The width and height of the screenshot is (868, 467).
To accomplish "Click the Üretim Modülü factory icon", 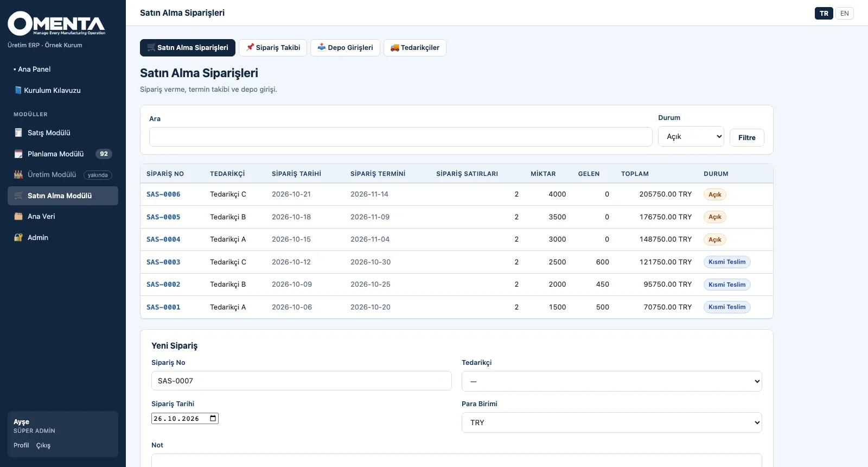I will point(18,174).
